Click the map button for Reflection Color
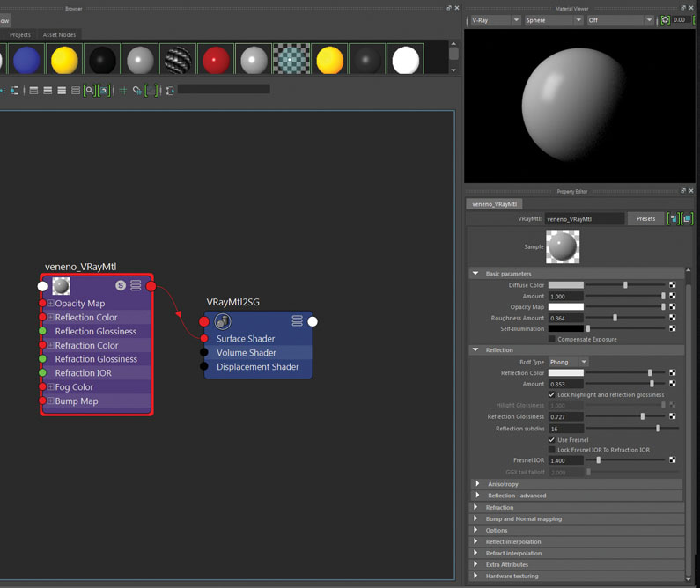Image resolution: width=700 pixels, height=588 pixels. (673, 372)
